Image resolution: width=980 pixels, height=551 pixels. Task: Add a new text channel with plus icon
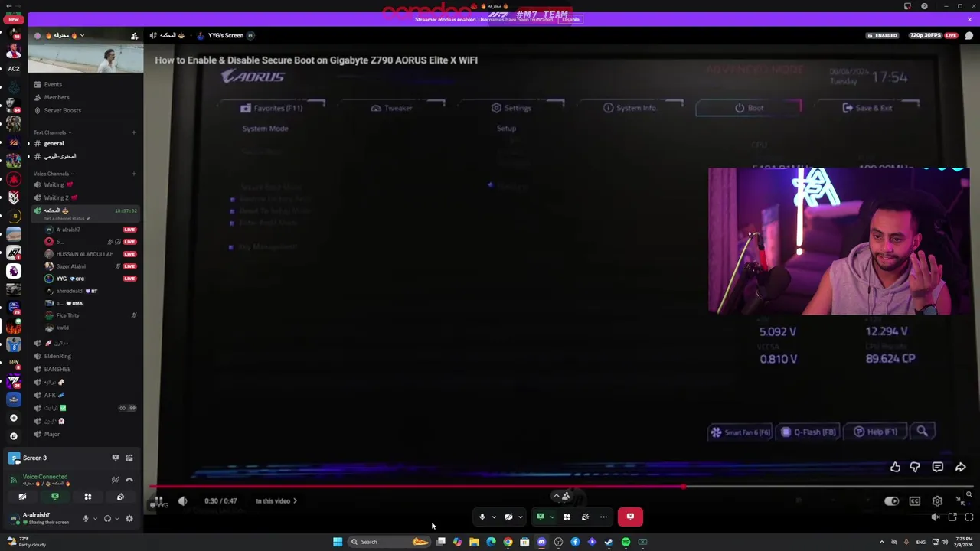point(133,132)
